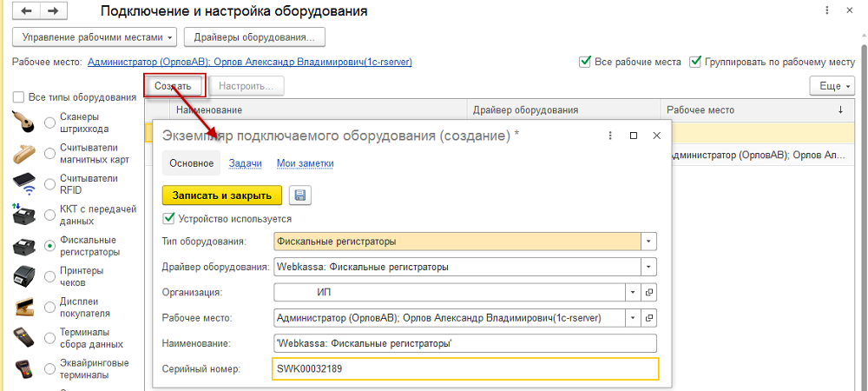Screen dimensions: 868x391
Task: Open Управление рабочими местами dropdown
Action: 94,37
